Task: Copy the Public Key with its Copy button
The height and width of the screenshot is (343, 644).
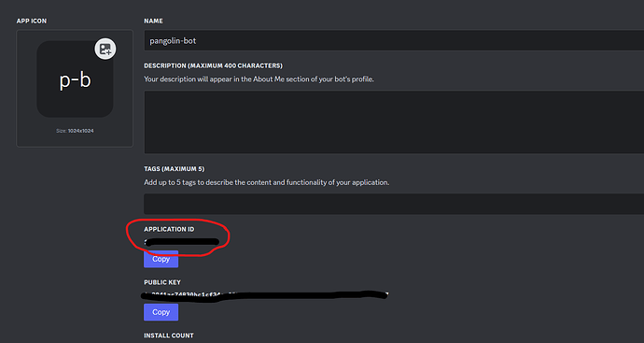Action: tap(161, 312)
